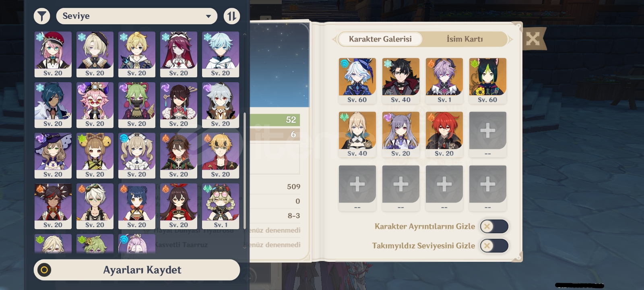Open the Seviye sort dropdown
Screen dimensions: 644x290
point(137,16)
